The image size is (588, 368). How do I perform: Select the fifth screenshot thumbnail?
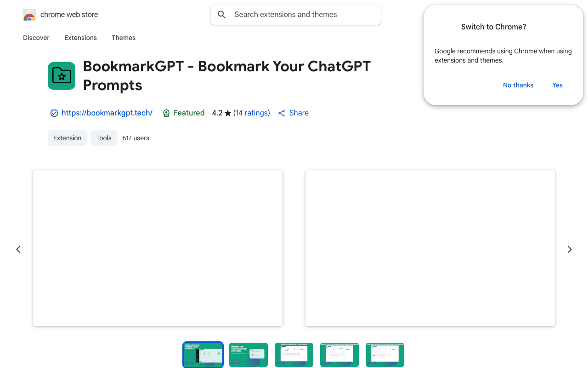point(385,355)
